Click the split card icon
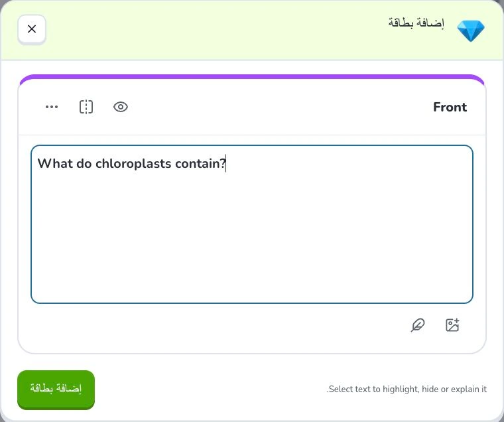504x422 pixels. coord(86,107)
